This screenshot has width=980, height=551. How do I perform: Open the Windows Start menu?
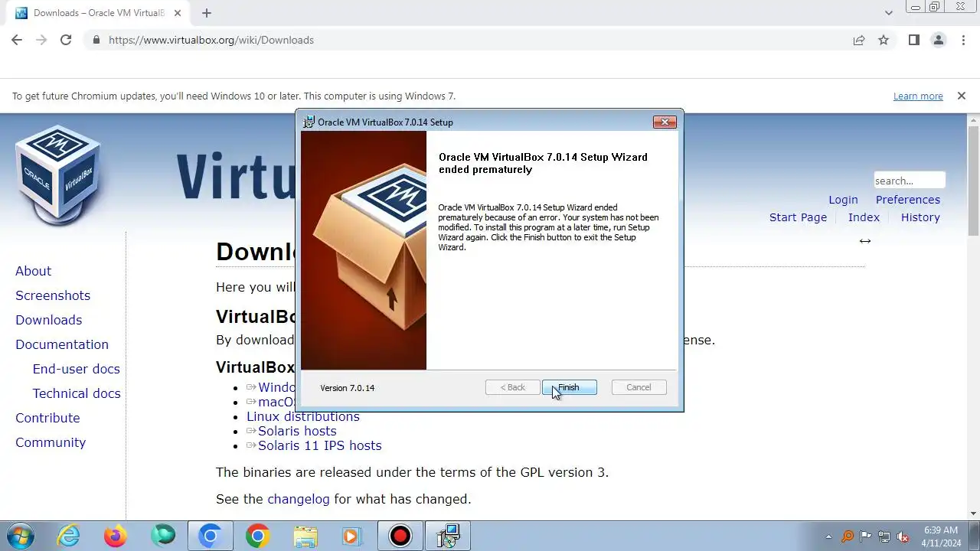tap(19, 536)
